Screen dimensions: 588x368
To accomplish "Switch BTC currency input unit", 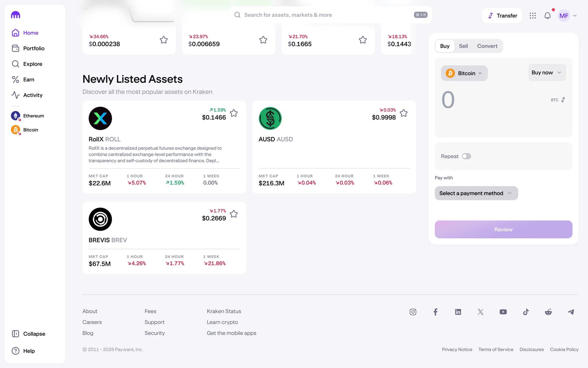I will (x=563, y=100).
